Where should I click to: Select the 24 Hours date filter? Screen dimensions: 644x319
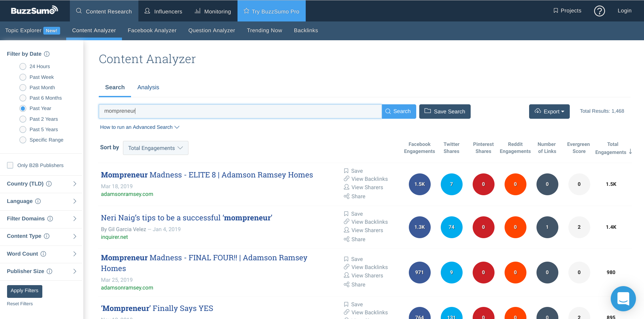click(x=23, y=66)
